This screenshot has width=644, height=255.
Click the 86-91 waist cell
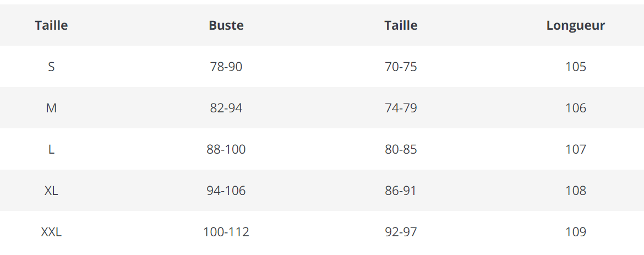pos(401,191)
